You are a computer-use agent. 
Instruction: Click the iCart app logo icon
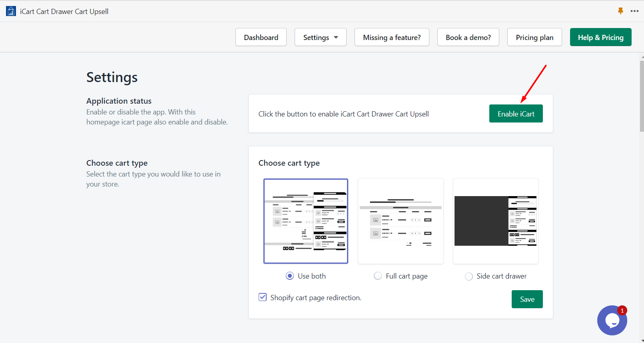(11, 11)
